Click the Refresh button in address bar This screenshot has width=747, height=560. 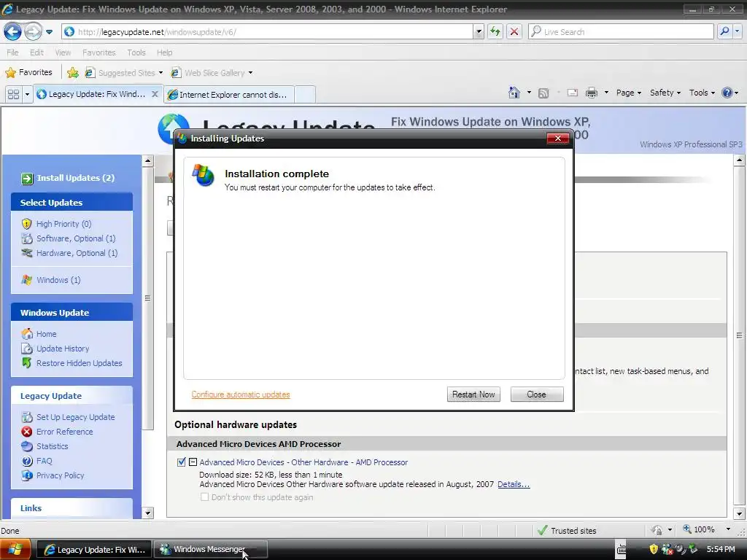coord(495,32)
